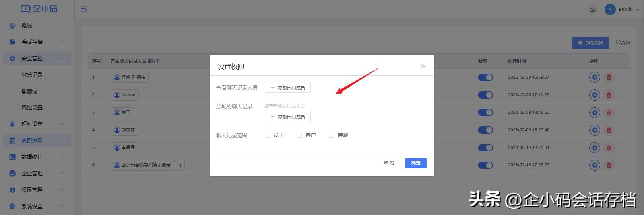Toggle status switch for row 6
Screen dimensions: 644x215
pos(485,165)
